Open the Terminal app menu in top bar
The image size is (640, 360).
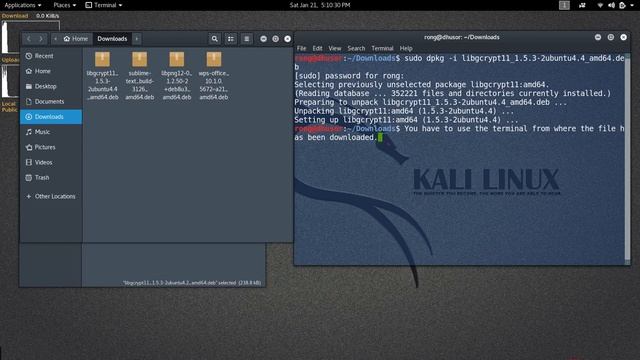104,5
